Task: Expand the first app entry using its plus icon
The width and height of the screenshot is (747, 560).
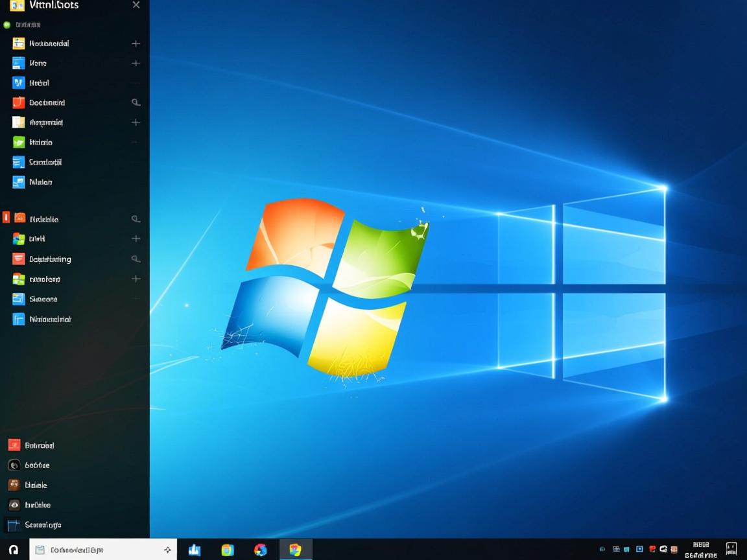Action: [x=136, y=43]
